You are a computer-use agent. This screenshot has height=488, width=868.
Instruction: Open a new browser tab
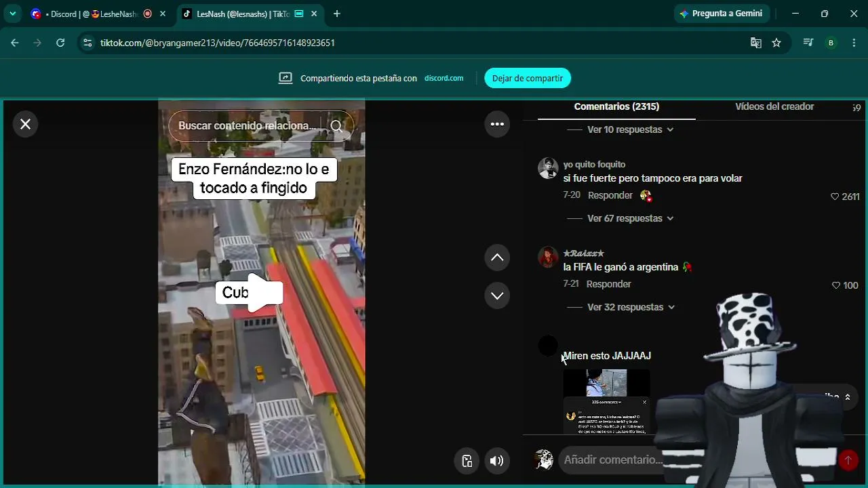[x=337, y=14]
